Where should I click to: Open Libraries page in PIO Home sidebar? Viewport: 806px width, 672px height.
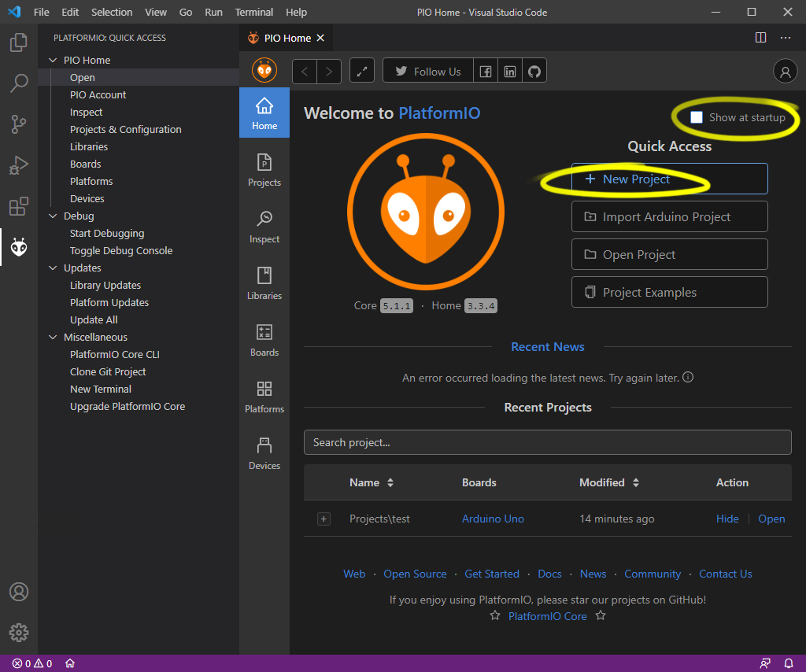click(x=264, y=283)
